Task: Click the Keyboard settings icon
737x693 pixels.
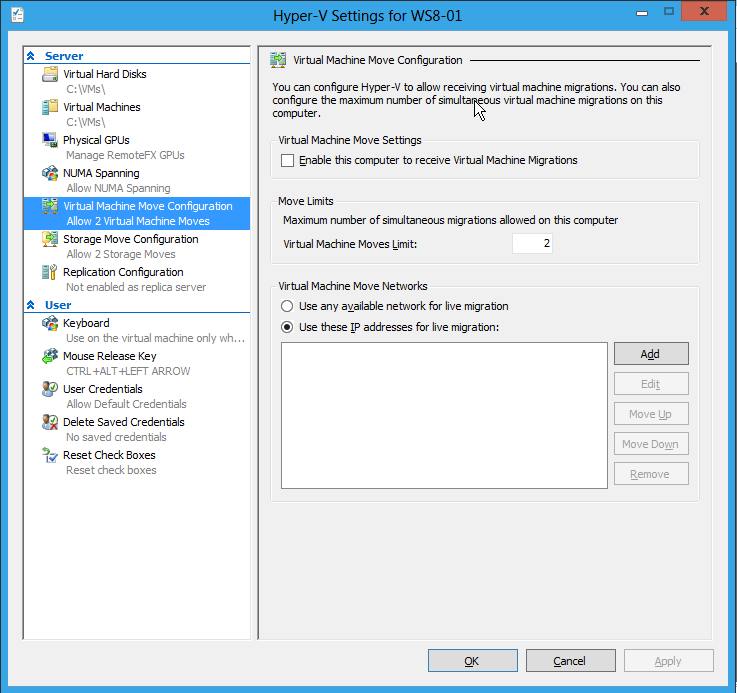Action: pyautogui.click(x=50, y=323)
